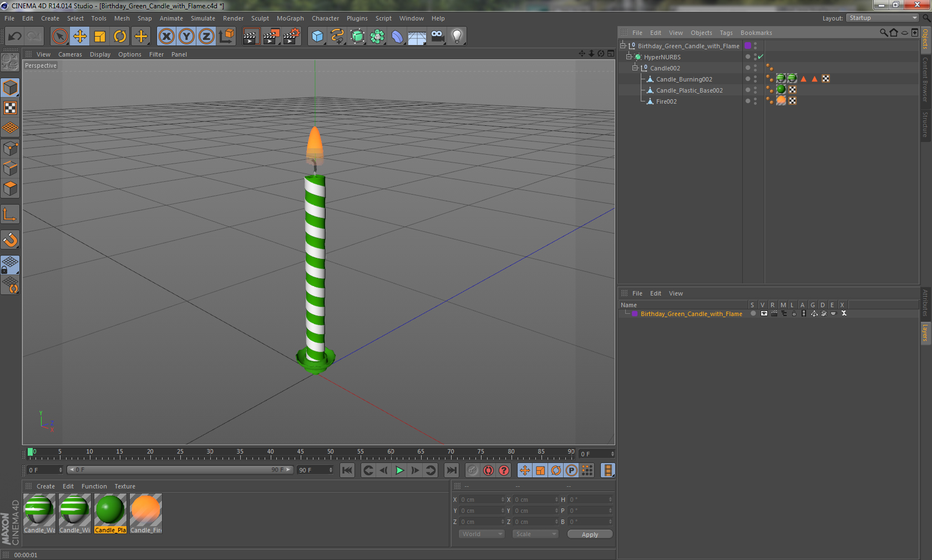Render the active view
The image size is (932, 560).
pos(251,37)
